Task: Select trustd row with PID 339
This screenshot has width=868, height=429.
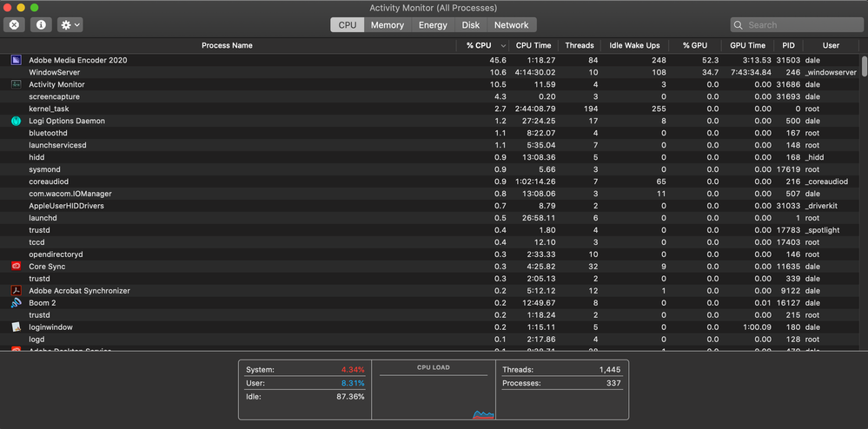Action: (430, 279)
